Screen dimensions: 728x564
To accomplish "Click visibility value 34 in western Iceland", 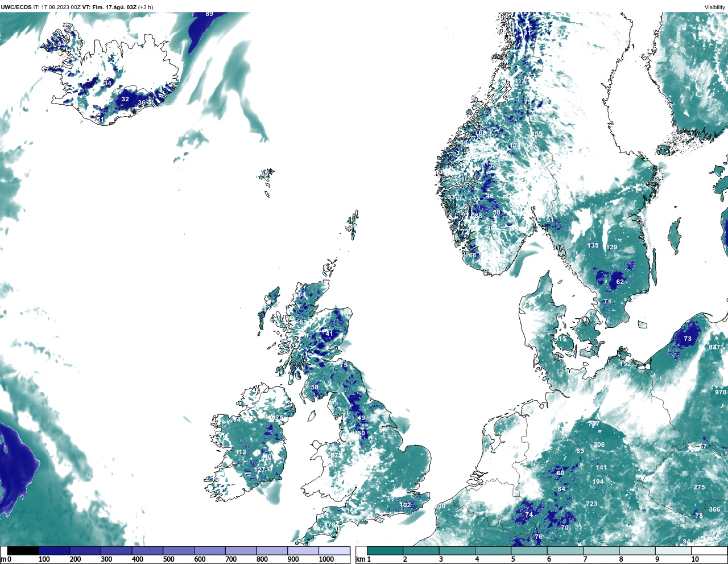I will [108, 84].
